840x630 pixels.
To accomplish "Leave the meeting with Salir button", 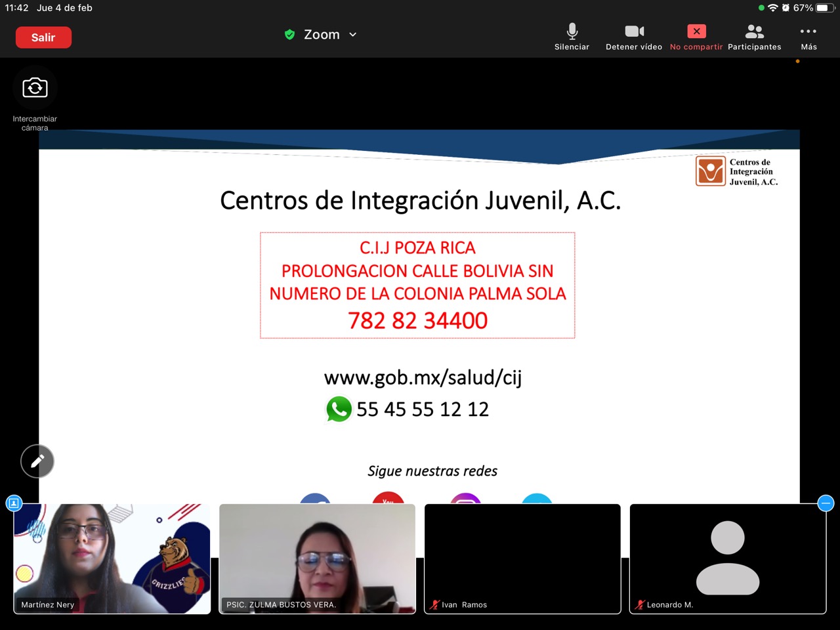I will (x=43, y=37).
